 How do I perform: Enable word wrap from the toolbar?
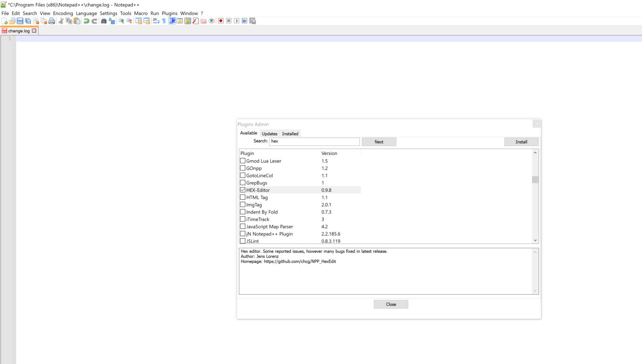[156, 21]
